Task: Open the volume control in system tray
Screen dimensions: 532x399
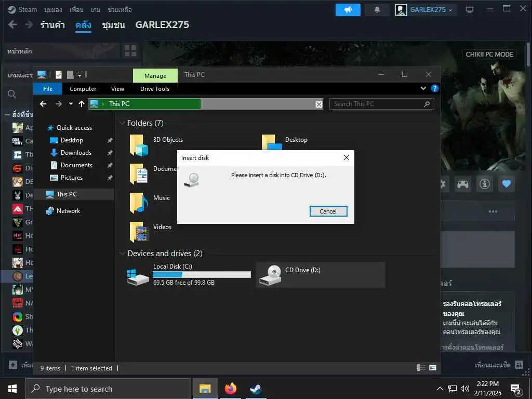Action: (465, 389)
